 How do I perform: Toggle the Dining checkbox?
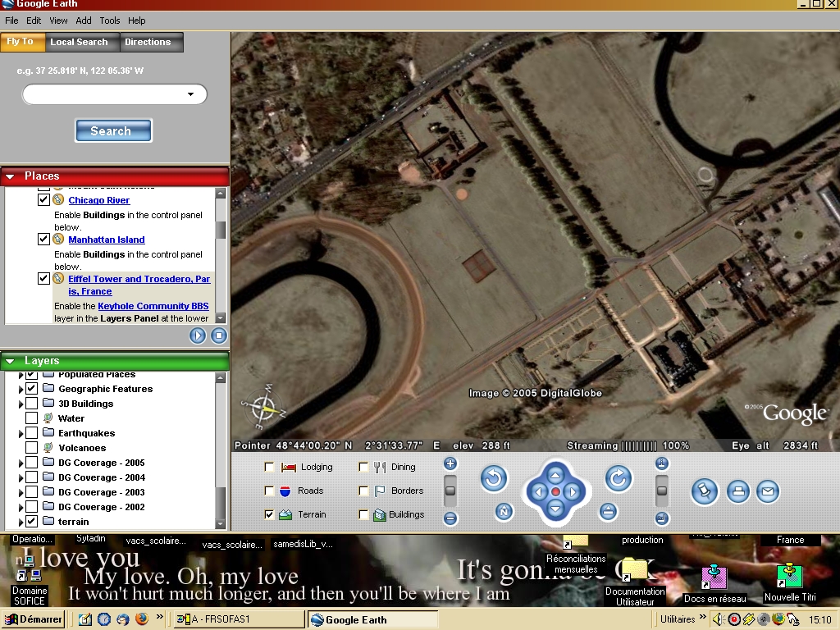tap(363, 467)
